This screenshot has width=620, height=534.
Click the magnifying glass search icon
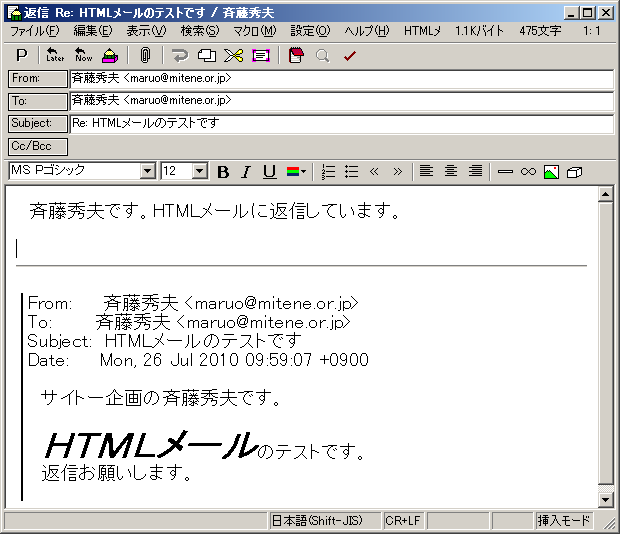[x=323, y=56]
